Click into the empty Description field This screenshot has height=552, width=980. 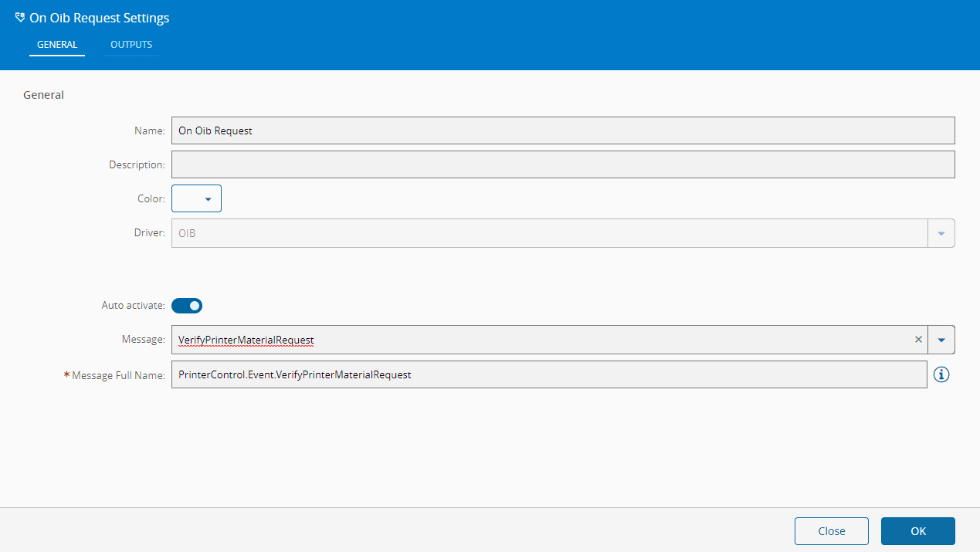click(x=563, y=164)
